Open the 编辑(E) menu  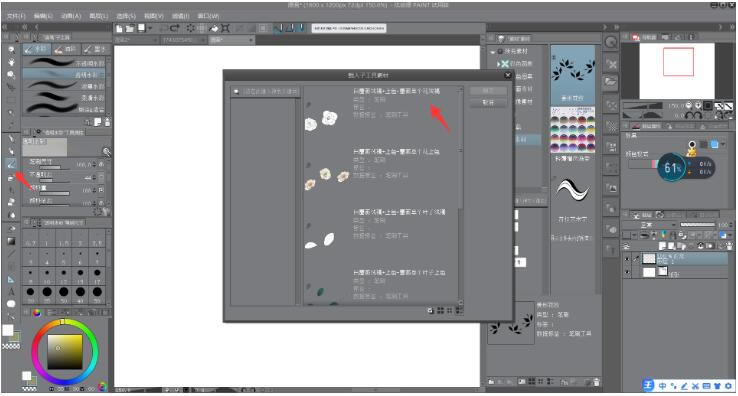tap(43, 16)
